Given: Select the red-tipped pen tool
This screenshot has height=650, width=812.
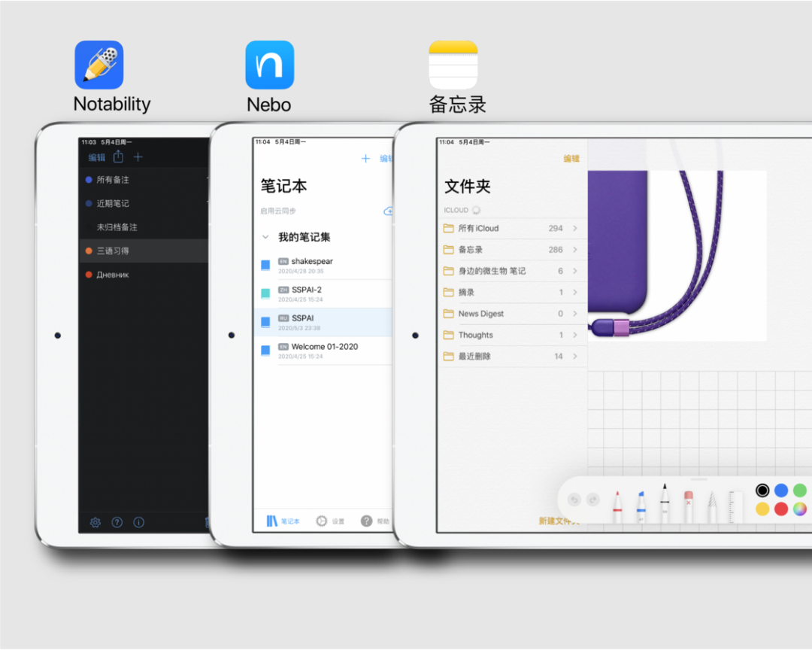Looking at the screenshot, I should pyautogui.click(x=617, y=507).
